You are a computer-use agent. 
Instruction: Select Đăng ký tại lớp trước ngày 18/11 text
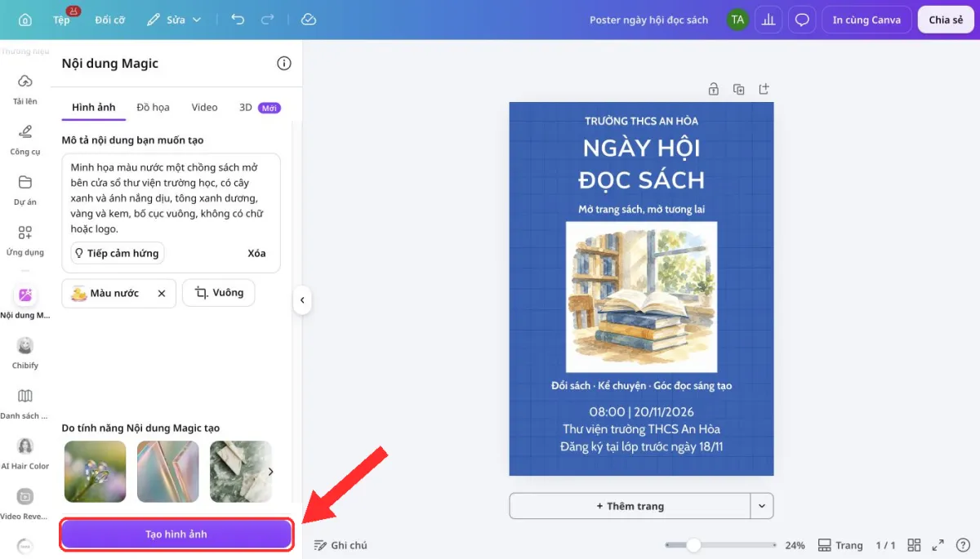(x=641, y=446)
